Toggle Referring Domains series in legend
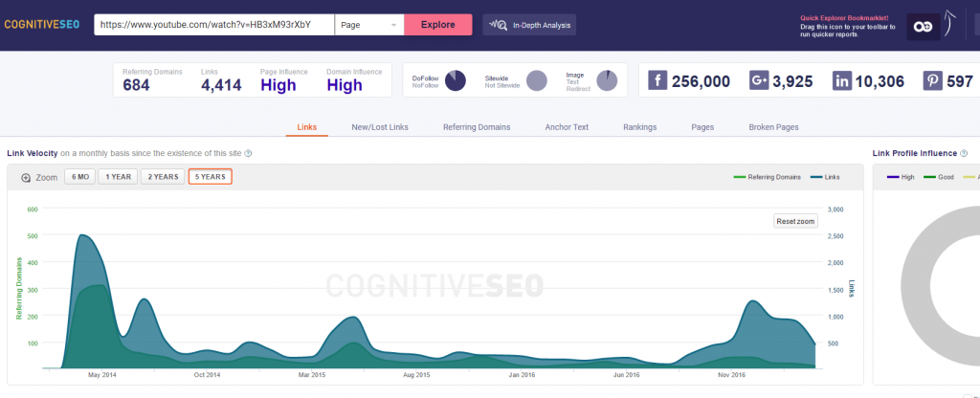This screenshot has width=980, height=398. pyautogui.click(x=767, y=177)
